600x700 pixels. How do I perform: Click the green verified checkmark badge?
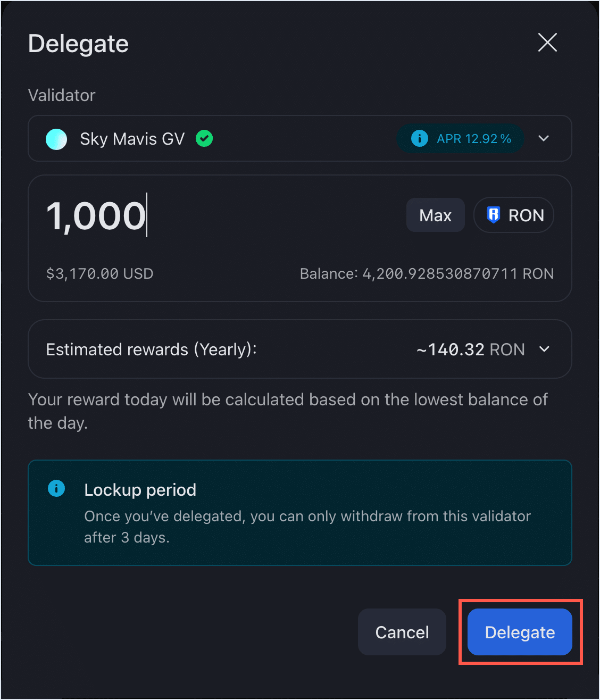coord(204,138)
